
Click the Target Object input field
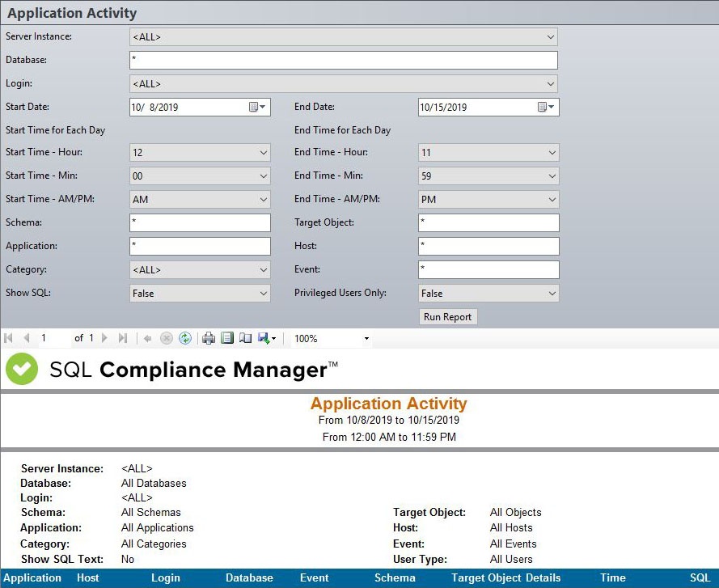coord(488,223)
